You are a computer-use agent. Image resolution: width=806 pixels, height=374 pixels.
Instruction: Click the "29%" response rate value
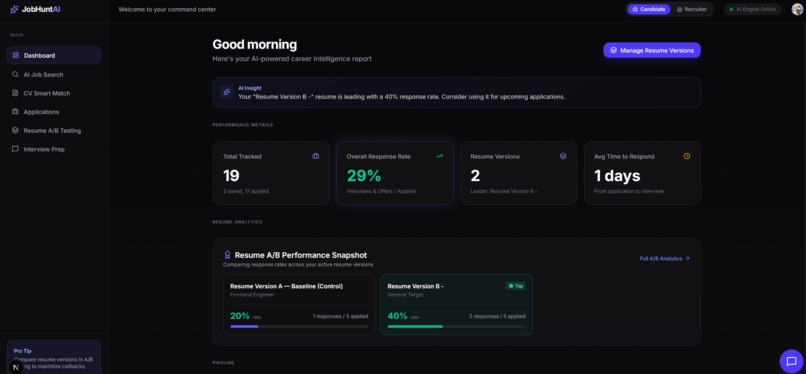(x=364, y=176)
